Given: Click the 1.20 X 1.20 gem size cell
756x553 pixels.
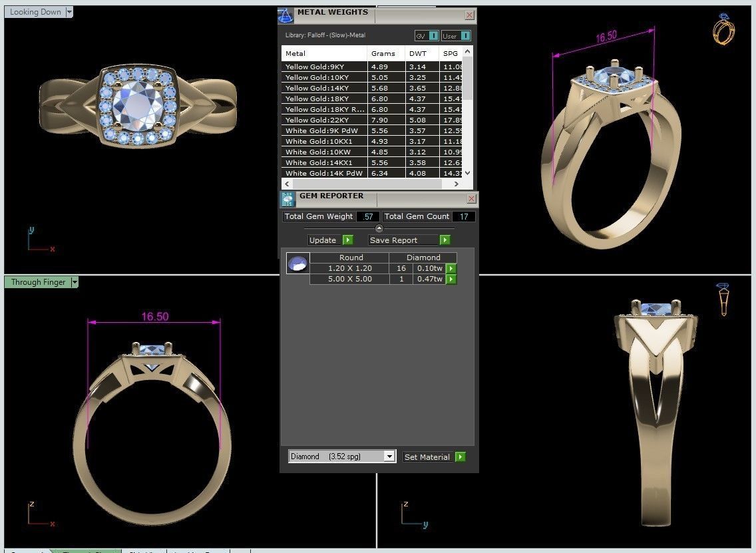Looking at the screenshot, I should [x=349, y=269].
